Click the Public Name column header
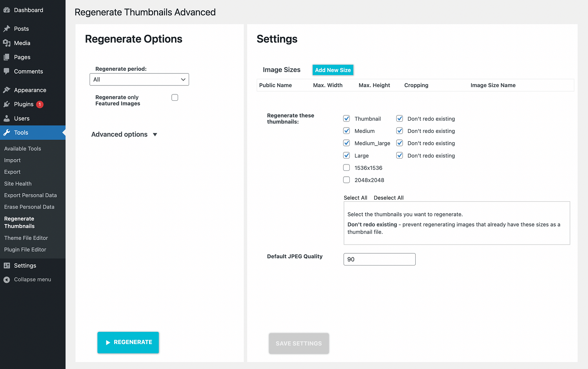This screenshot has height=369, width=588. pos(276,85)
